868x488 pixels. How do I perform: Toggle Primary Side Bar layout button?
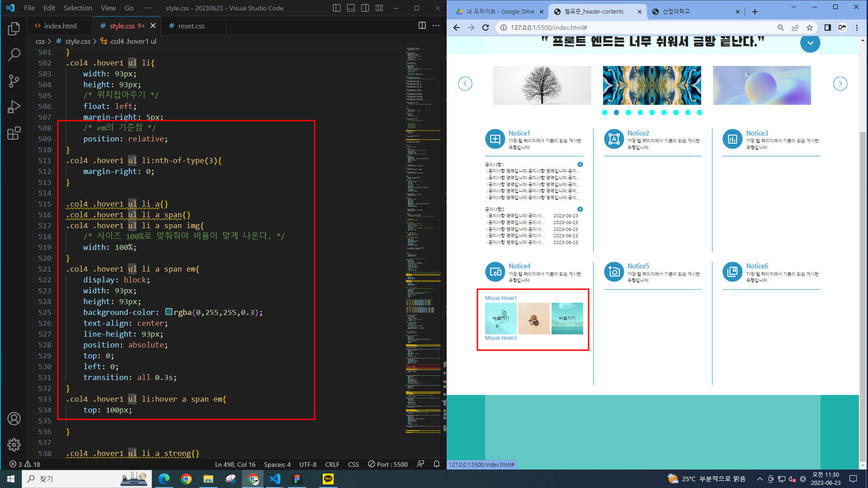(x=336, y=8)
